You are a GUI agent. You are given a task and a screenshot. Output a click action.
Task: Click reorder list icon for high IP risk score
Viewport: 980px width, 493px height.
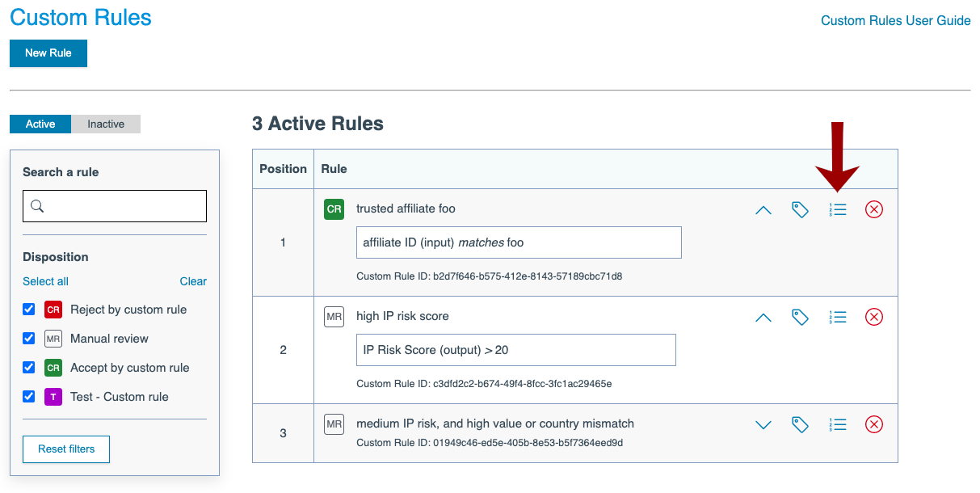pyautogui.click(x=838, y=318)
